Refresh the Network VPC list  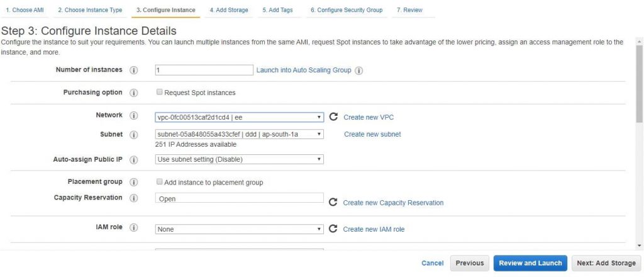[x=333, y=117]
